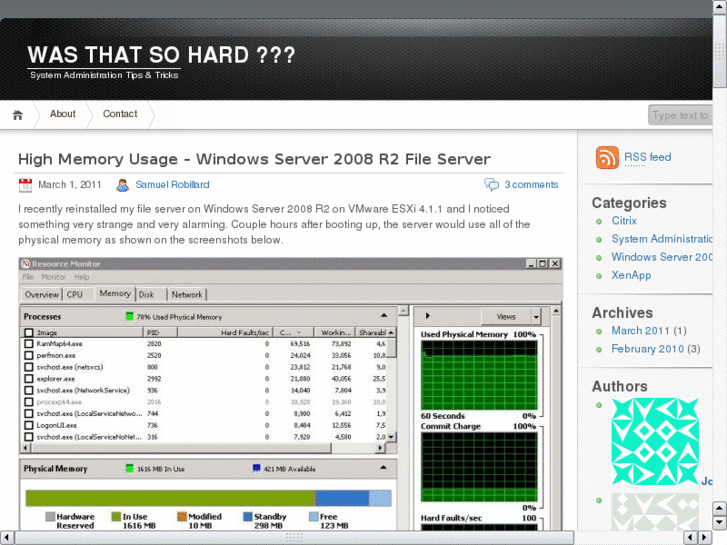727x545 pixels.
Task: Open the March 2011 archive
Action: (640, 331)
